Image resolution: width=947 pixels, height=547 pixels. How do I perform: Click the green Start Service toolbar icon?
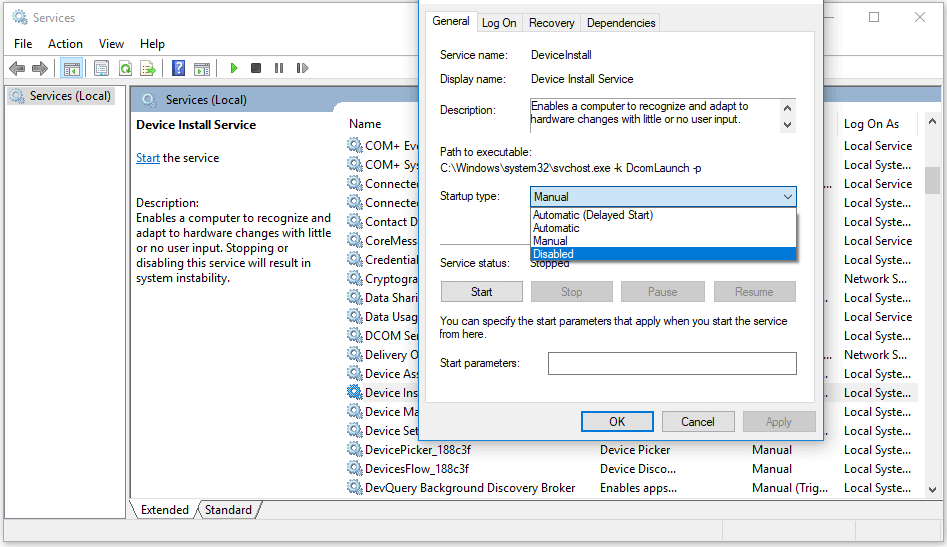coord(234,68)
